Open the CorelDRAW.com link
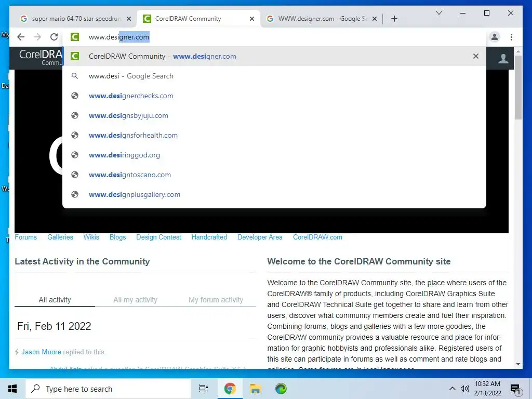 (x=317, y=237)
